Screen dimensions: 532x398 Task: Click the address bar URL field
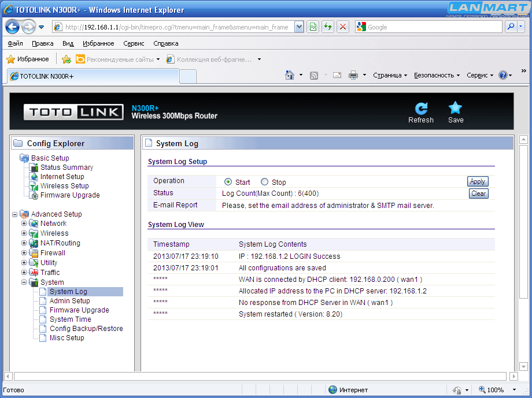tap(176, 27)
